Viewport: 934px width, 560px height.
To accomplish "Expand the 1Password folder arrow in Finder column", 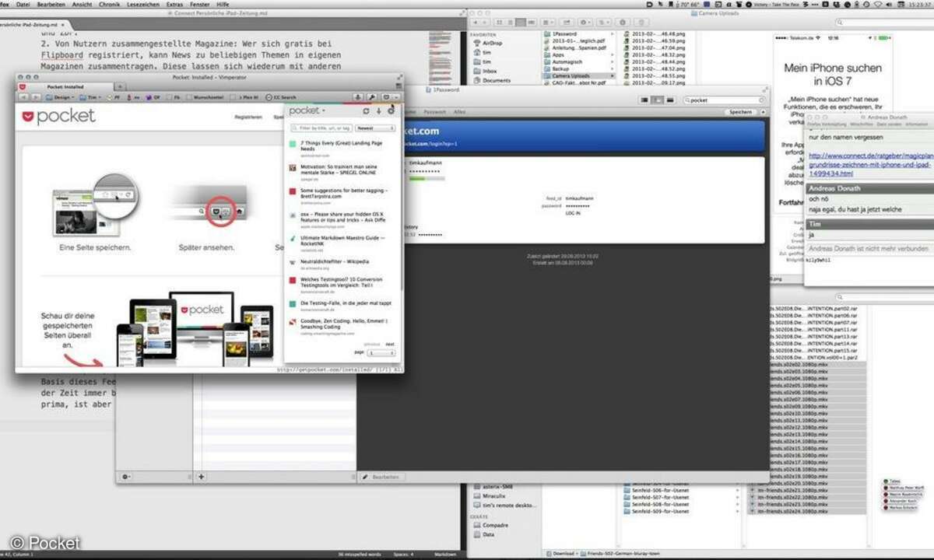I will (x=612, y=35).
